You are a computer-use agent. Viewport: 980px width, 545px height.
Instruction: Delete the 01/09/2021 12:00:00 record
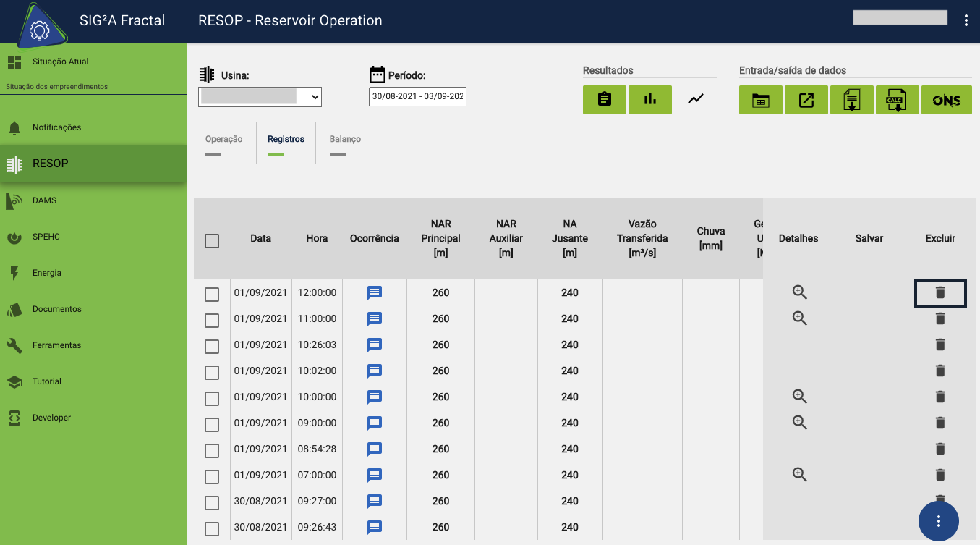[x=940, y=293]
